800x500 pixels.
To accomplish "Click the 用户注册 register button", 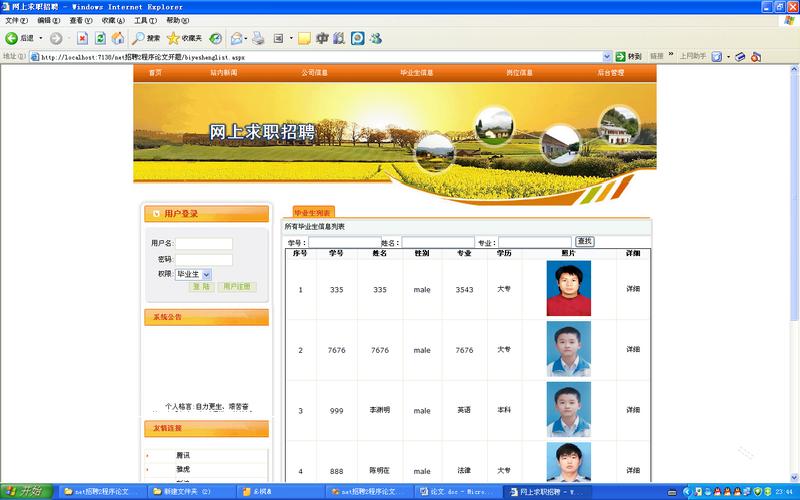I will click(x=238, y=287).
